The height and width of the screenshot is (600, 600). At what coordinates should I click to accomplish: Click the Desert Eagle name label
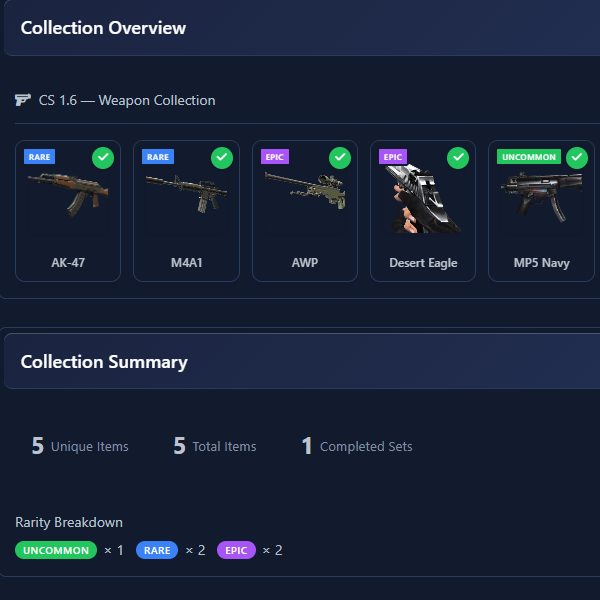(423, 263)
